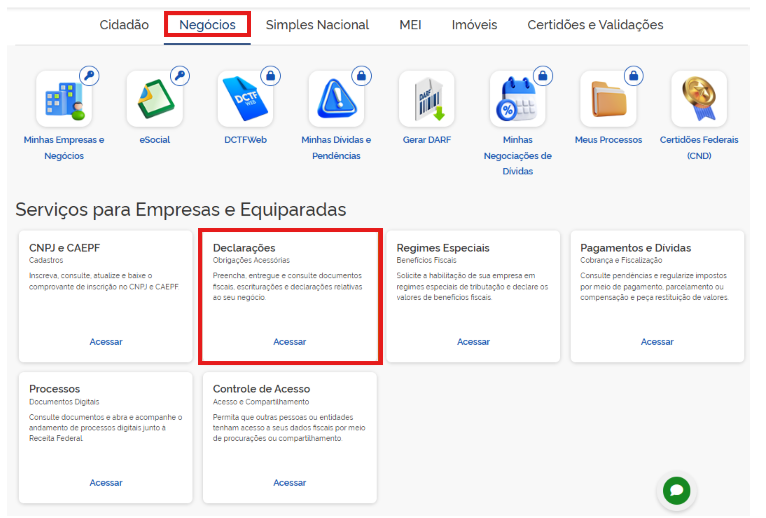Switch to the Cidadão tab
Viewport: 766px width, 518px height.
[124, 25]
